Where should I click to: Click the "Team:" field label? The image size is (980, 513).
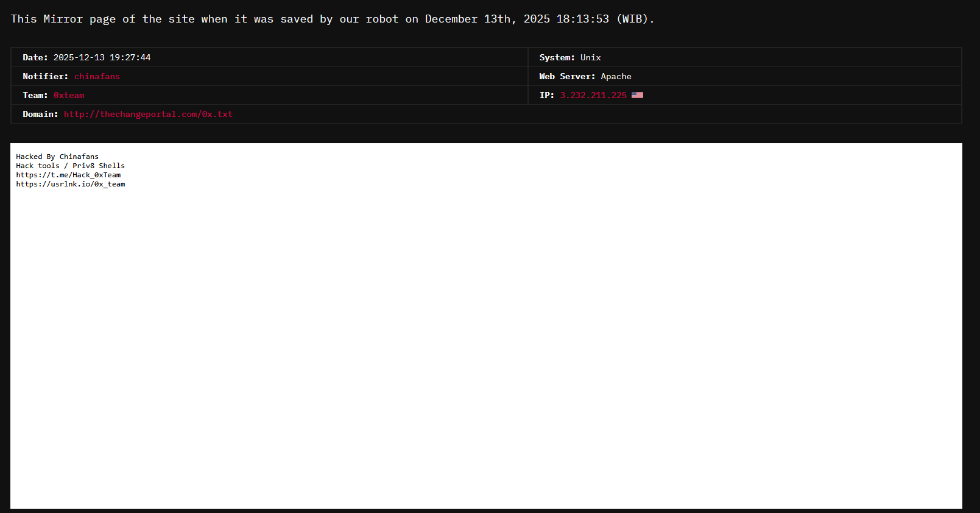(35, 95)
